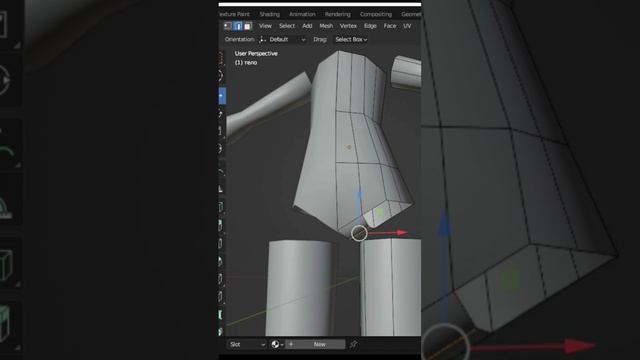Select the Cursor tool in left toolbar
This screenshot has height=360, width=640.
pos(221,76)
